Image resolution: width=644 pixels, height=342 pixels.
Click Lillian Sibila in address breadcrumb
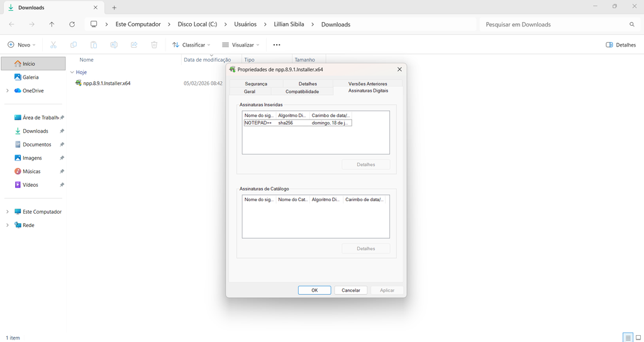289,25
